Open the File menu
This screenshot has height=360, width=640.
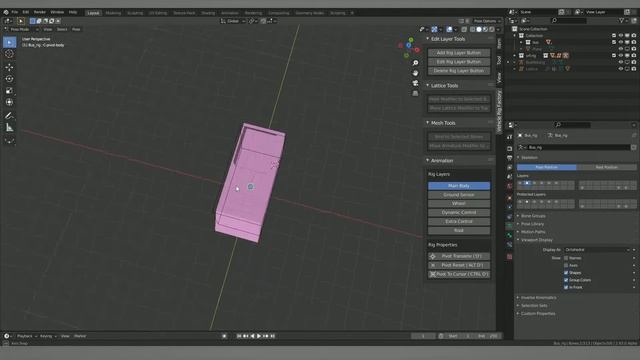15,12
